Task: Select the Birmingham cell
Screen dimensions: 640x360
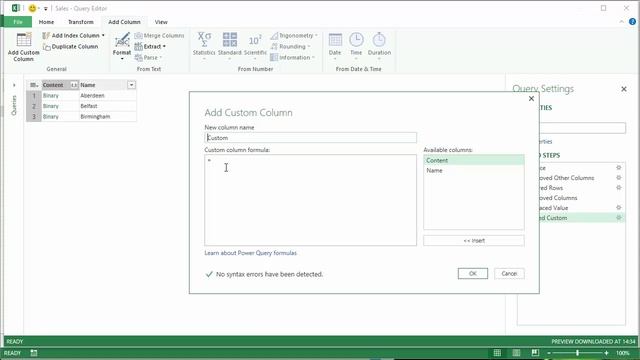Action: point(107,117)
